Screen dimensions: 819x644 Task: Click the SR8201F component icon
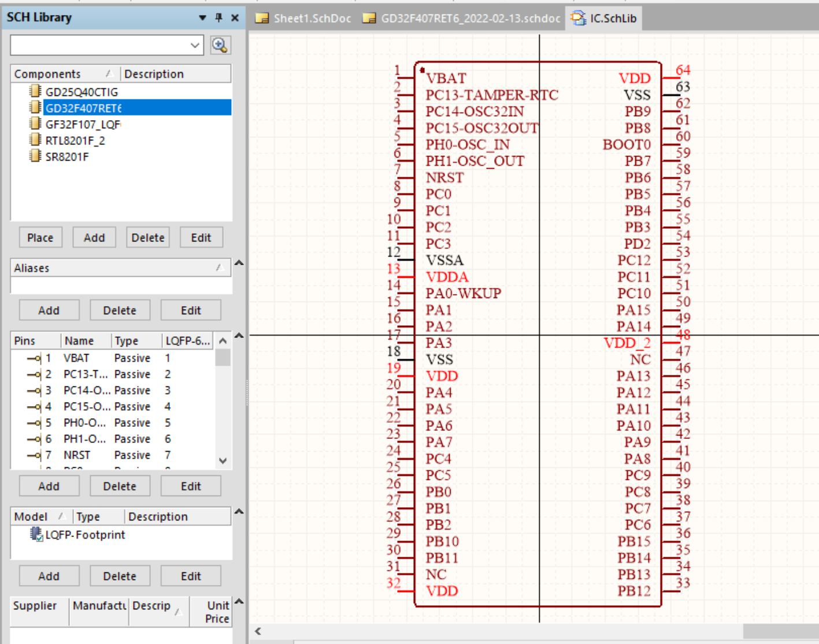pos(35,156)
